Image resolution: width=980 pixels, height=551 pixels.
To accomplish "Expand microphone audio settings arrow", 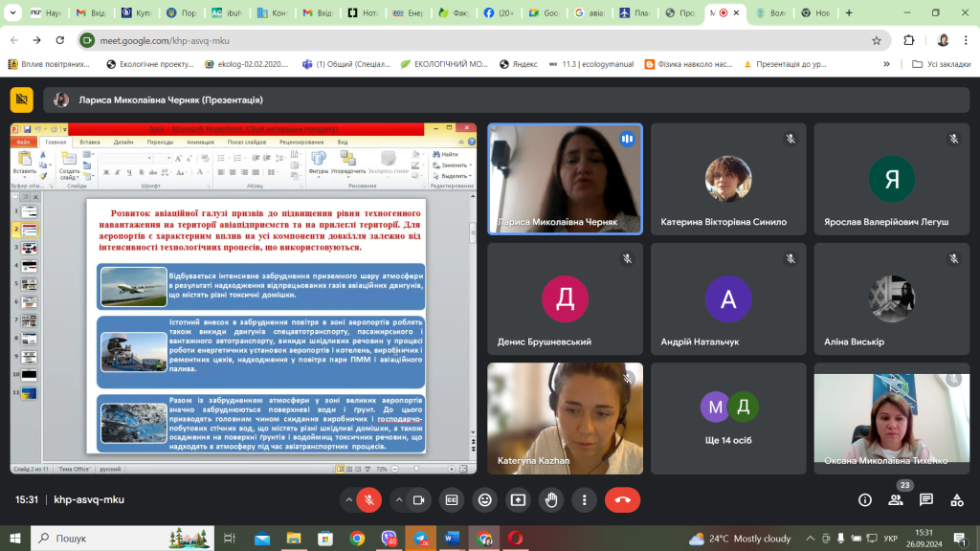I will tap(348, 499).
